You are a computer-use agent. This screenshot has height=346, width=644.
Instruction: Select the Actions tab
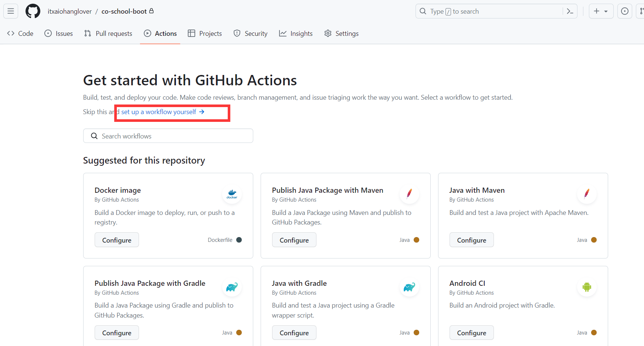point(160,33)
